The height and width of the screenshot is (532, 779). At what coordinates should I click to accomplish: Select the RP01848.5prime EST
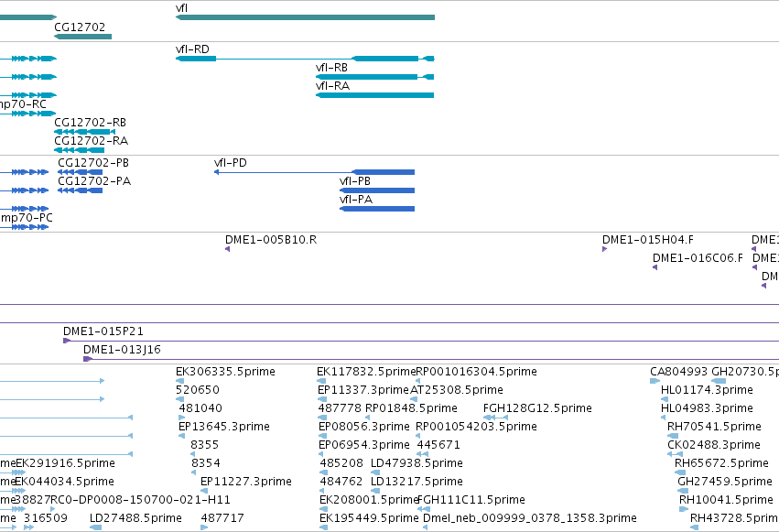(x=368, y=418)
